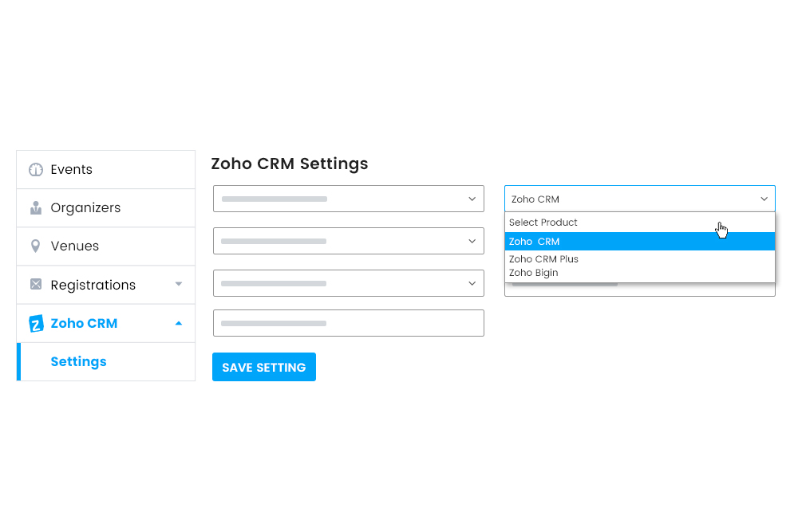Click the Zoho CRM logo icon in sidebar

[36, 323]
